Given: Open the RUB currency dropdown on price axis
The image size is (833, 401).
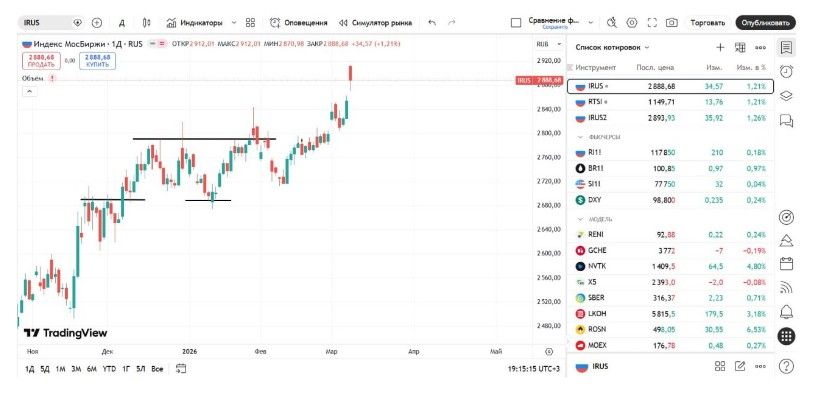Looking at the screenshot, I should (x=545, y=44).
